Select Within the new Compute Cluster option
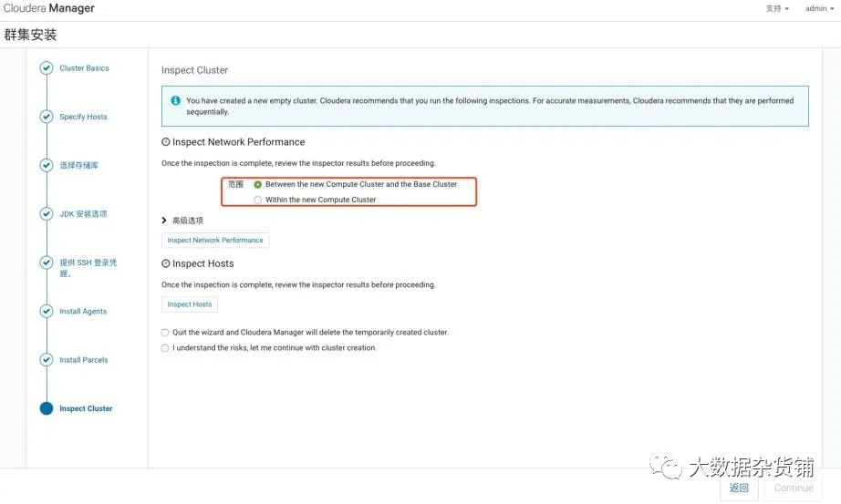Image resolution: width=841 pixels, height=504 pixels. (258, 200)
